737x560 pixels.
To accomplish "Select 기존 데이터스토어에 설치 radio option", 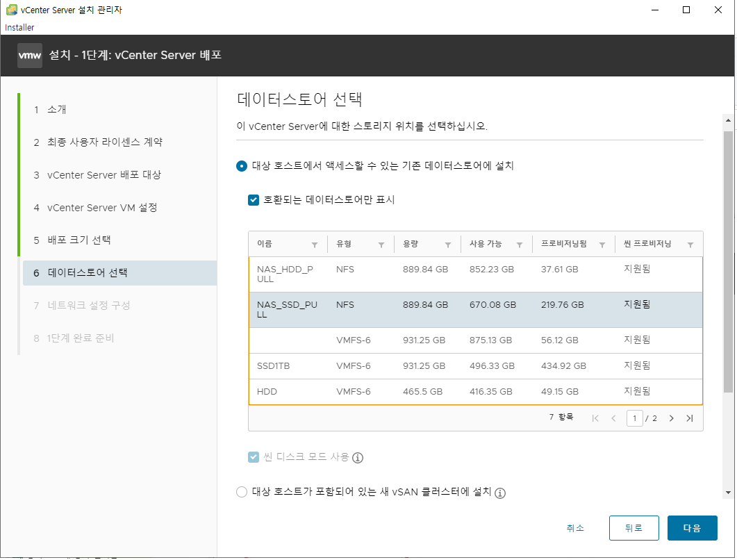I will pyautogui.click(x=242, y=166).
